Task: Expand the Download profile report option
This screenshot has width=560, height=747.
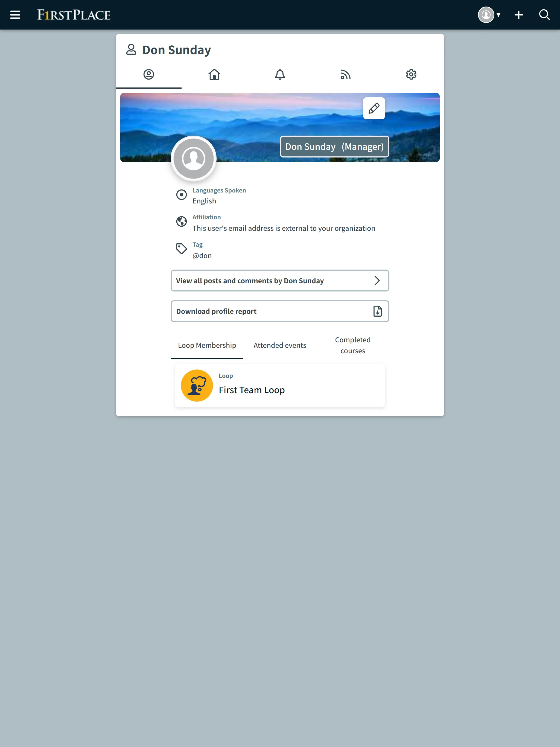Action: pos(279,311)
